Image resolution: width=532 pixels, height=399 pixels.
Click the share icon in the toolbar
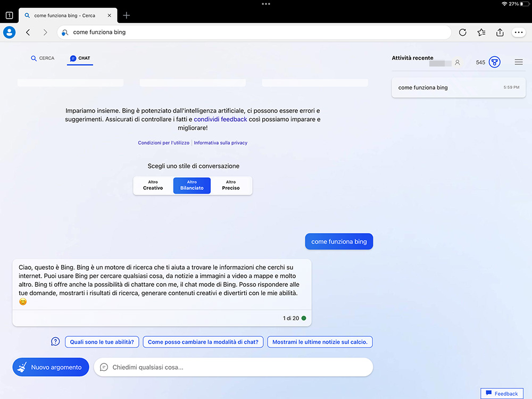coord(500,32)
